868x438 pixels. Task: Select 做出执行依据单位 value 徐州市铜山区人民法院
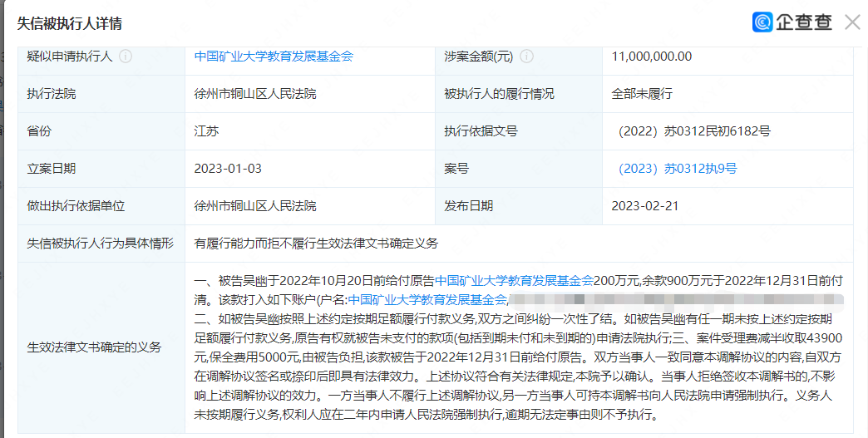(255, 206)
